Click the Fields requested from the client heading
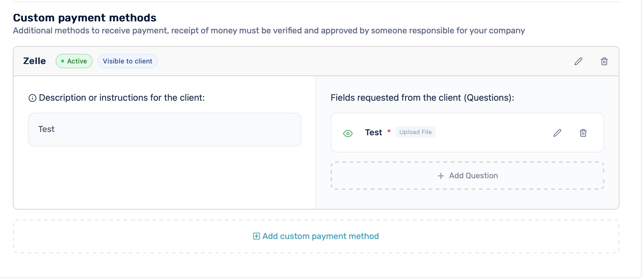The image size is (644, 279). pos(422,98)
